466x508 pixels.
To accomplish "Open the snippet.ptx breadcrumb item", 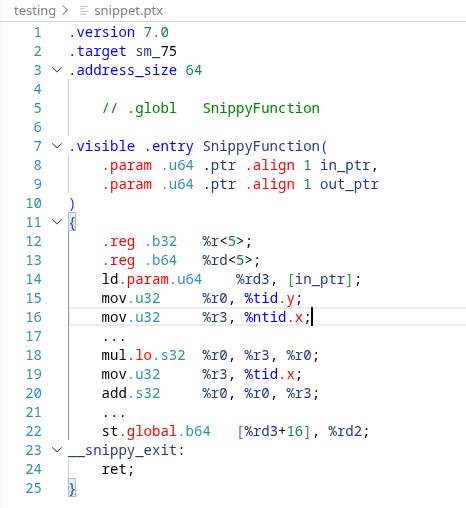I will coord(128,11).
